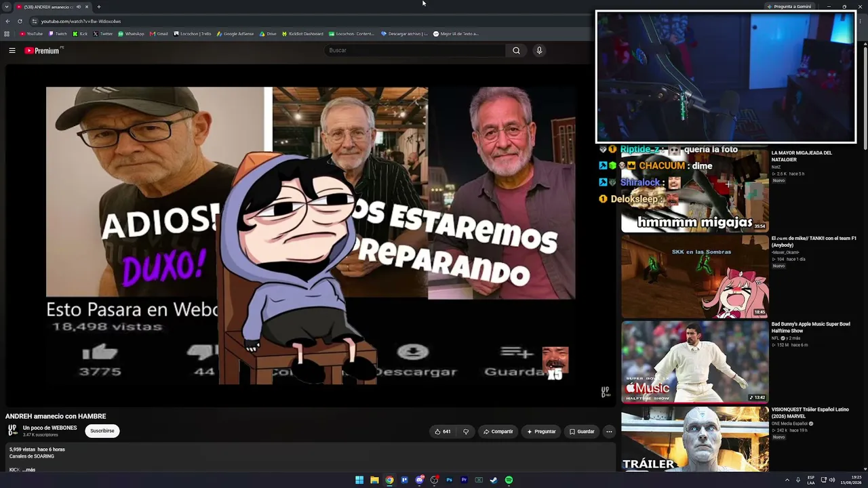The image size is (868, 488).
Task: Open the Descargar archivo bookmark
Action: pyautogui.click(x=404, y=34)
